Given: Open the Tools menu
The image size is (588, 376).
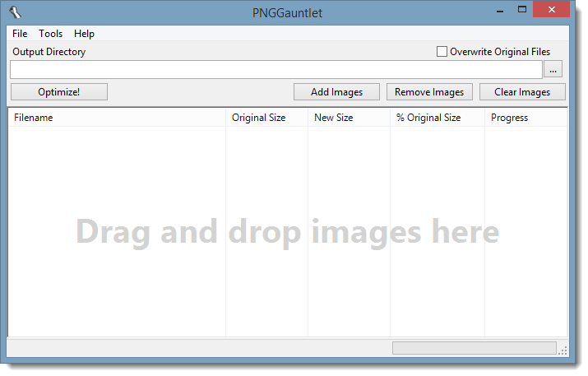Looking at the screenshot, I should point(51,34).
